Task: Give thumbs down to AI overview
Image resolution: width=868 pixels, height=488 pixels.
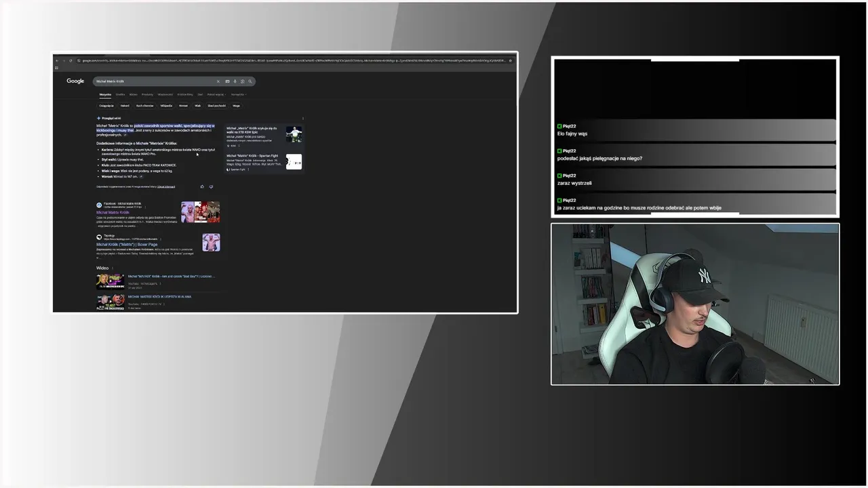Action: tap(211, 186)
